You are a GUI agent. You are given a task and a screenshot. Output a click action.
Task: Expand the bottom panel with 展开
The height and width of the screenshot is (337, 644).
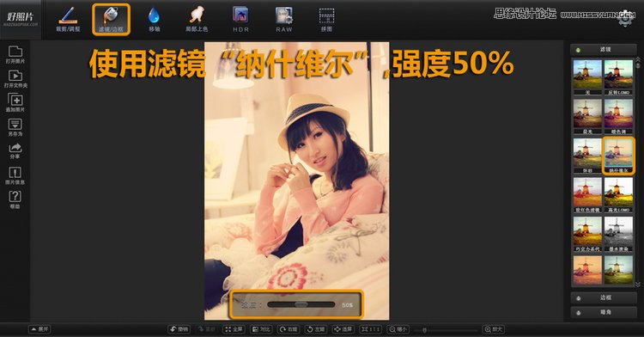(x=39, y=329)
